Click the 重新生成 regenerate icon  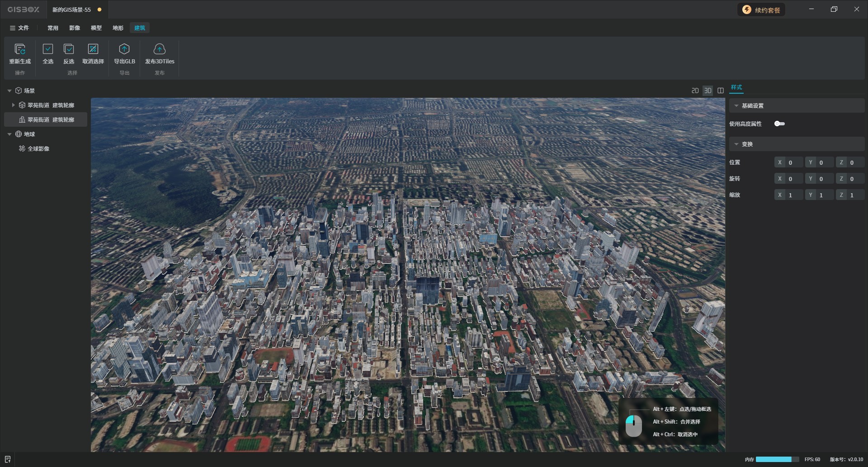(20, 49)
